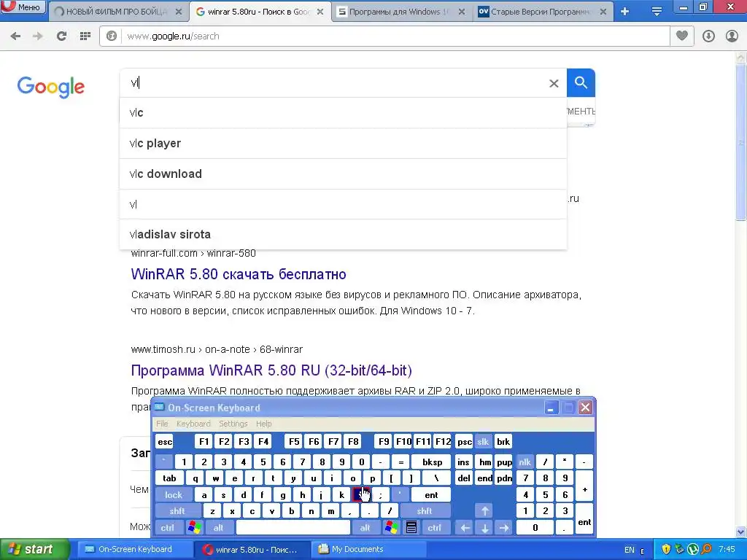Open a new tab with the plus button

(x=625, y=12)
